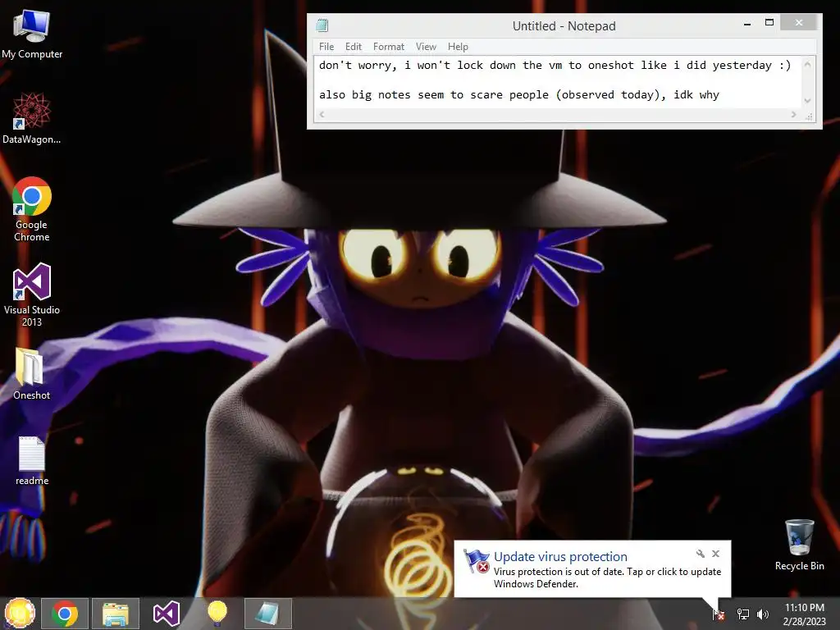Open Chrome from the taskbar
The height and width of the screenshot is (630, 840).
(x=65, y=614)
